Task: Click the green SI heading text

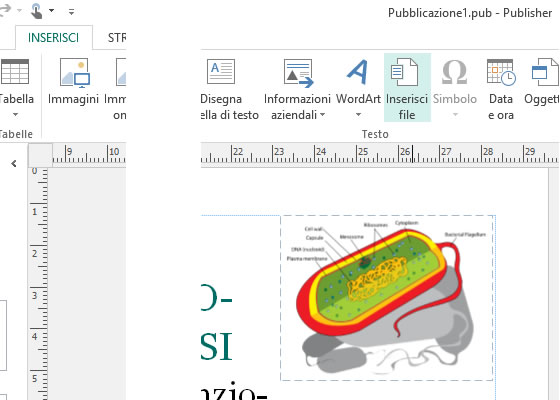Action: click(x=216, y=346)
